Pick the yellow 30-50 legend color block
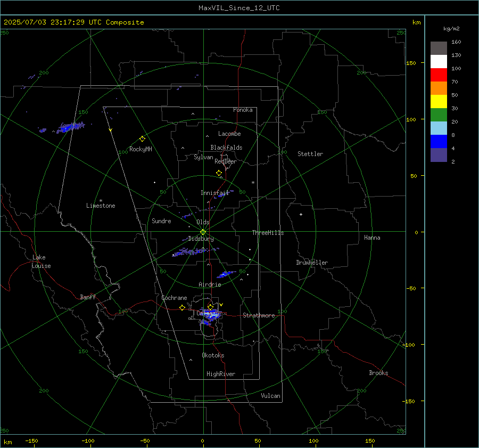Image resolution: width=479 pixels, height=448 pixels. coord(439,102)
